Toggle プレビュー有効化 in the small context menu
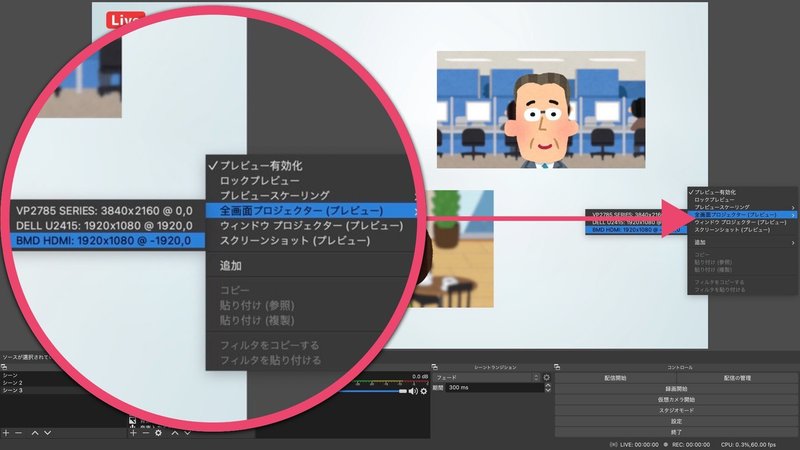Viewport: 800px width, 450px height. click(741, 192)
